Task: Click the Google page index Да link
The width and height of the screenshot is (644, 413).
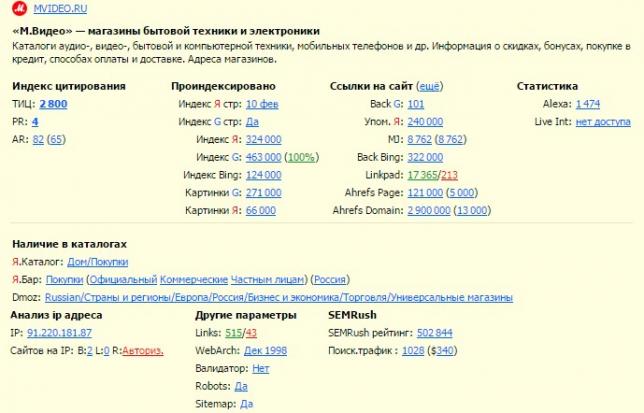Action: click(x=252, y=122)
